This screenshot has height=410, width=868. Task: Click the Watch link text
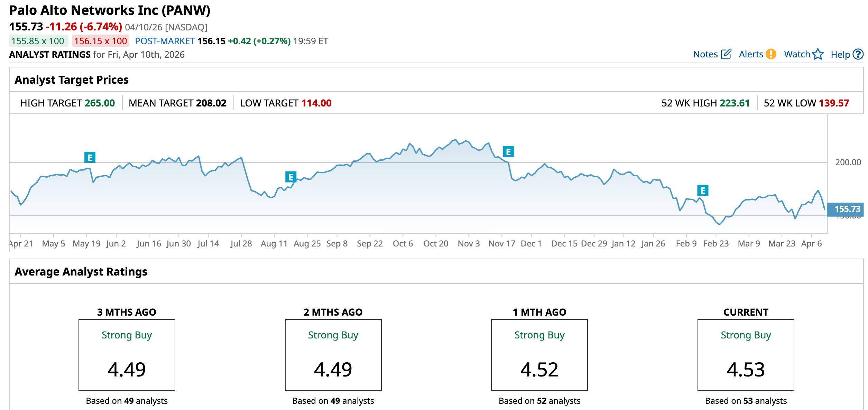pos(797,54)
